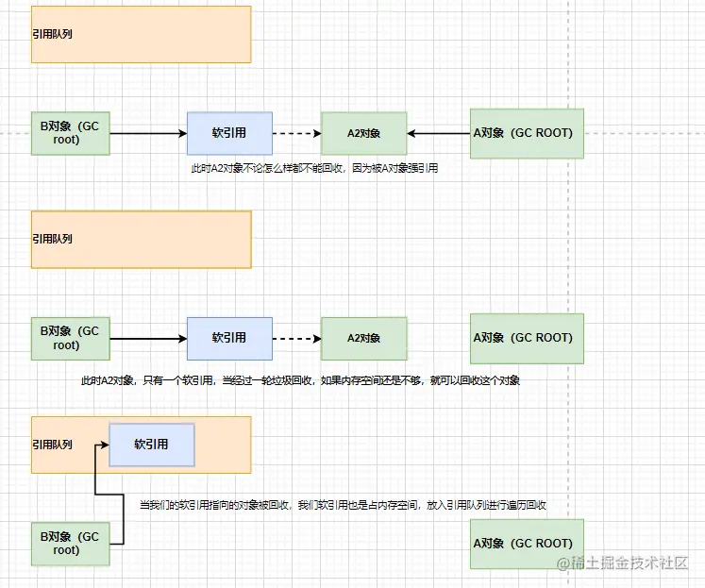Select the empty 引用队列 box of the middle diagram
Image resolution: width=705 pixels, height=588 pixels.
tap(142, 240)
